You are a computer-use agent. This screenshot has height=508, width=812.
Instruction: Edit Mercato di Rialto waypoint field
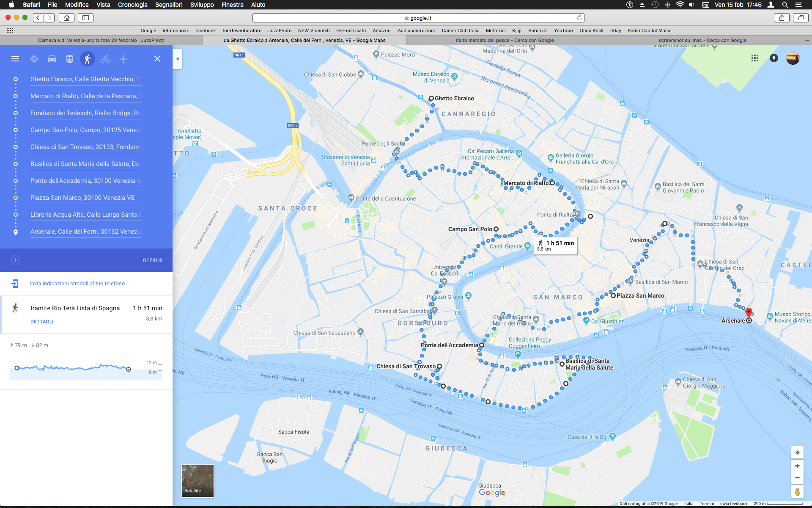click(86, 96)
